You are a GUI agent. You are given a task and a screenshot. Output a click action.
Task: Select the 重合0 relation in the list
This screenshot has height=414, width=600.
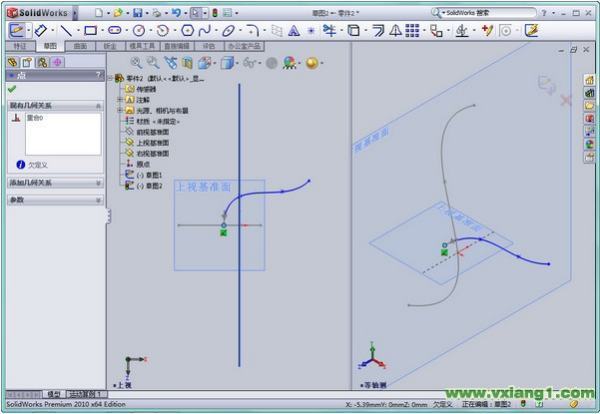[x=35, y=118]
